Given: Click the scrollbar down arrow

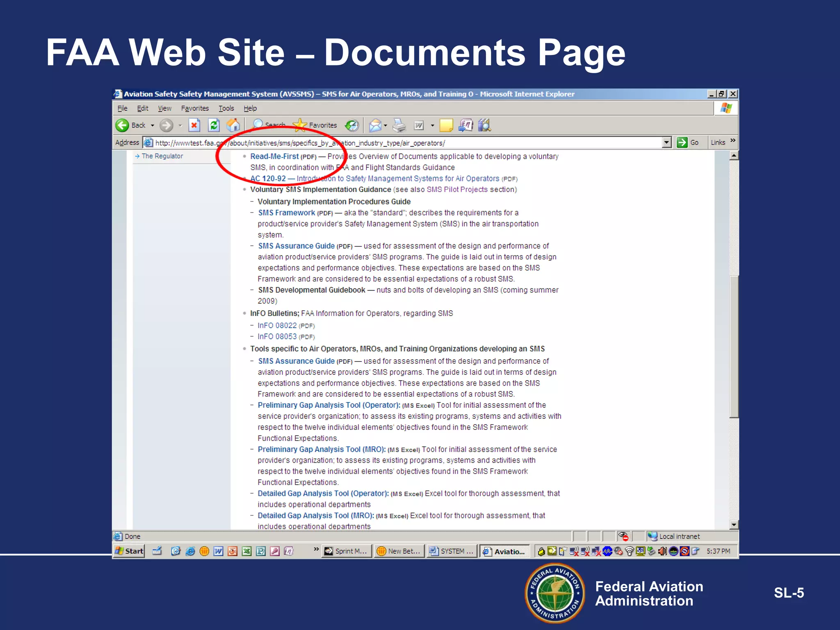Looking at the screenshot, I should (734, 525).
